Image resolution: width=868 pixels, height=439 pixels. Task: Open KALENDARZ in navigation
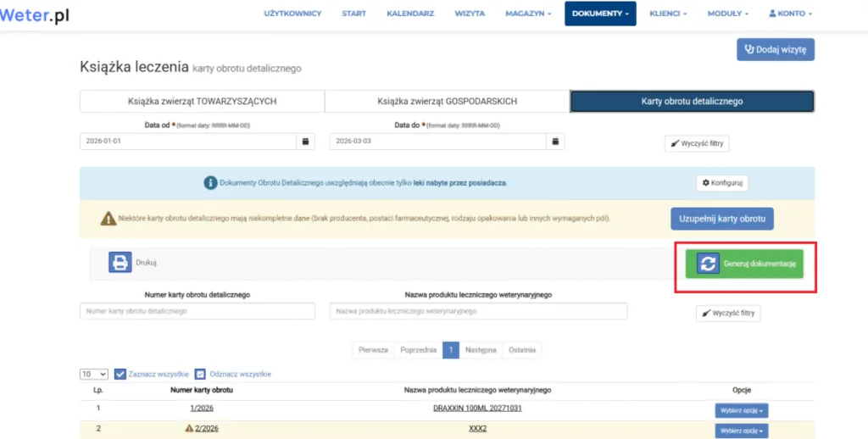click(410, 14)
